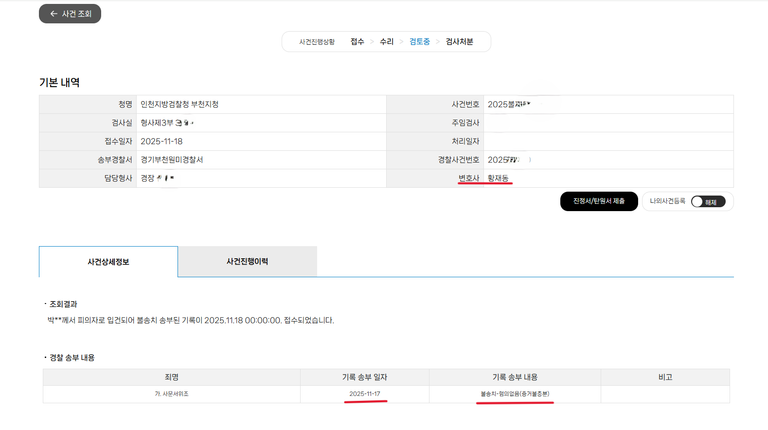Click the arrow between 접수 and 수리

click(372, 42)
